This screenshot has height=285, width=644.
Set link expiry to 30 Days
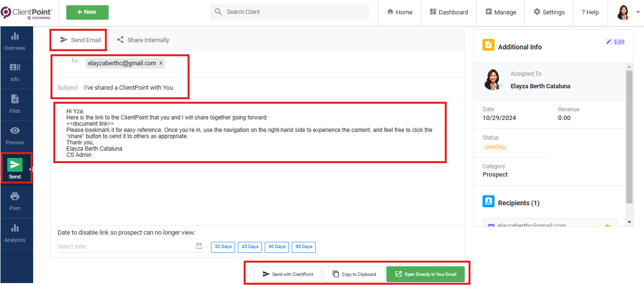[x=223, y=247]
